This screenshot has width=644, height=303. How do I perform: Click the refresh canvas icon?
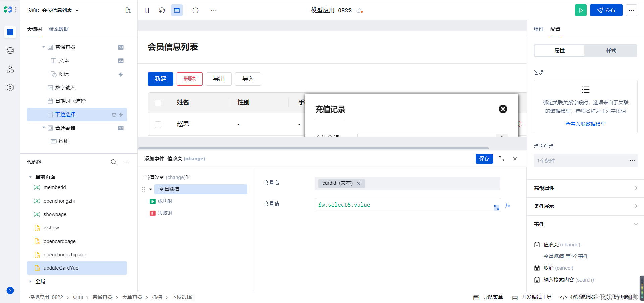pos(196,10)
